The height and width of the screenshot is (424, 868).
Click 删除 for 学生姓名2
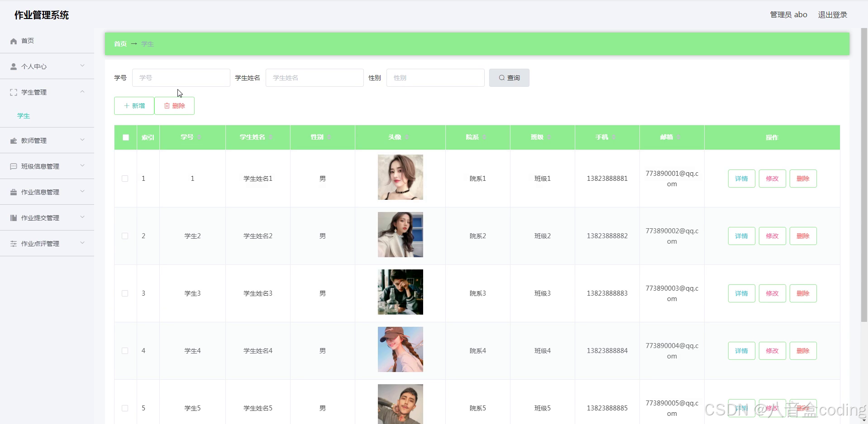pos(803,236)
